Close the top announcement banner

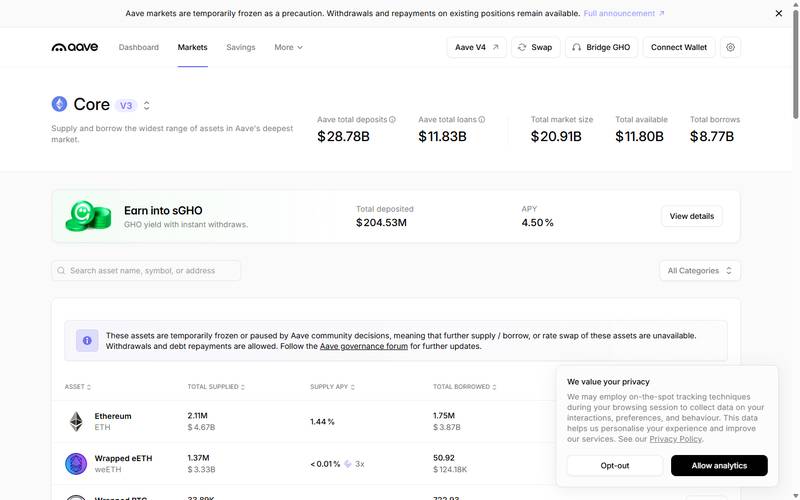coord(779,13)
